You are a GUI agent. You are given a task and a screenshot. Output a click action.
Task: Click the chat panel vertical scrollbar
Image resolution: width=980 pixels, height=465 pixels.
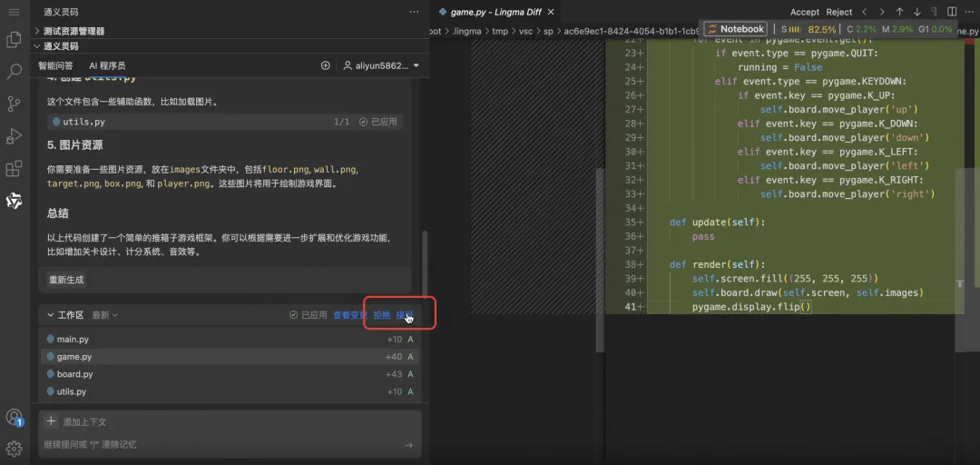point(426,262)
